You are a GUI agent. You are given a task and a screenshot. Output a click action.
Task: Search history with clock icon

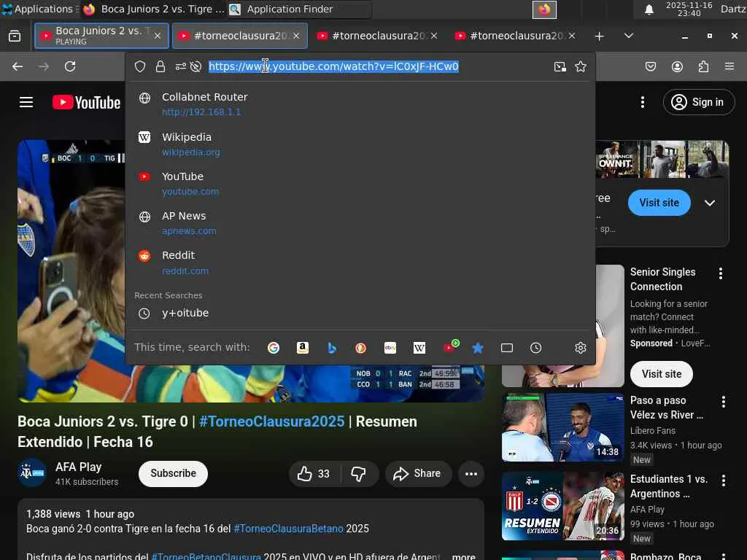[x=536, y=348]
